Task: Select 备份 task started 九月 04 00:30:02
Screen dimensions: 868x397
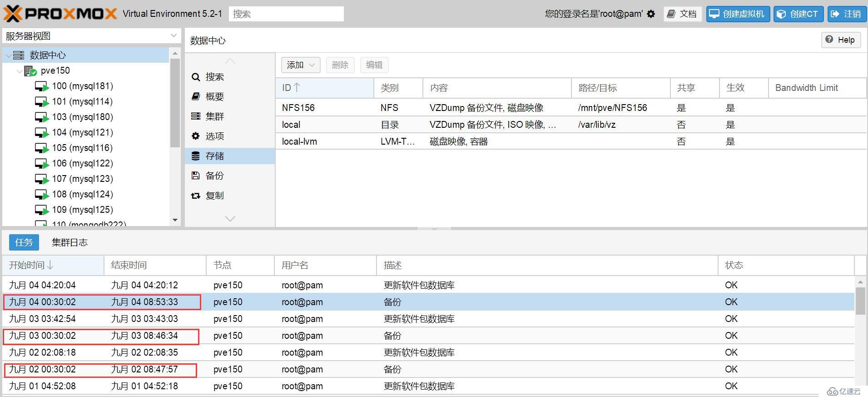Action: [x=428, y=302]
